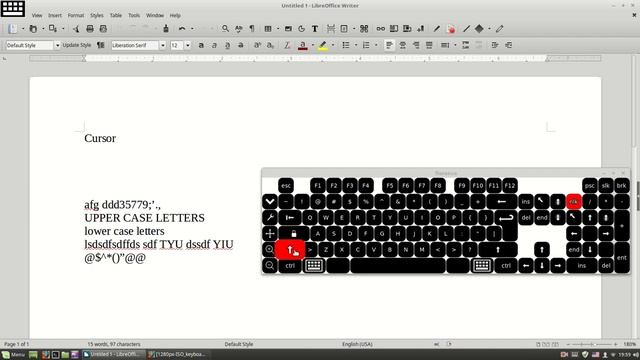
Task: Toggle the red nlk num lock key
Action: click(x=574, y=201)
